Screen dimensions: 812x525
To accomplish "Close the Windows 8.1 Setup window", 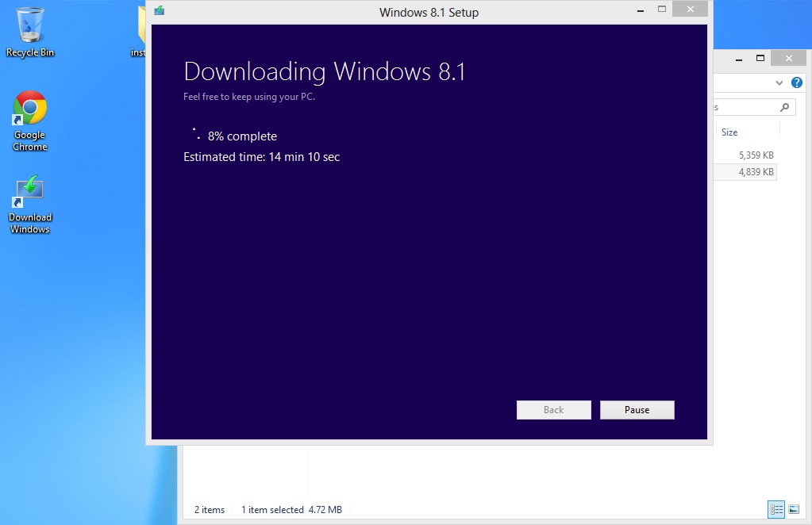I will (x=691, y=9).
